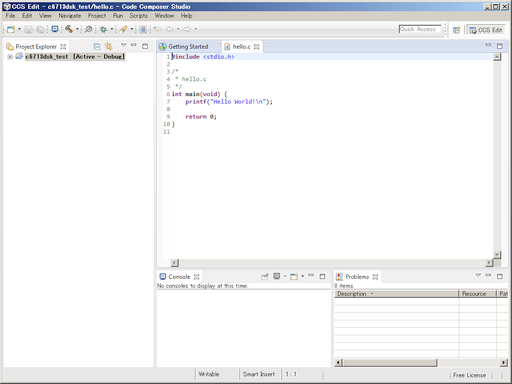Image resolution: width=512 pixels, height=384 pixels.
Task: Close the Project Explorer view tab
Action: 63,47
